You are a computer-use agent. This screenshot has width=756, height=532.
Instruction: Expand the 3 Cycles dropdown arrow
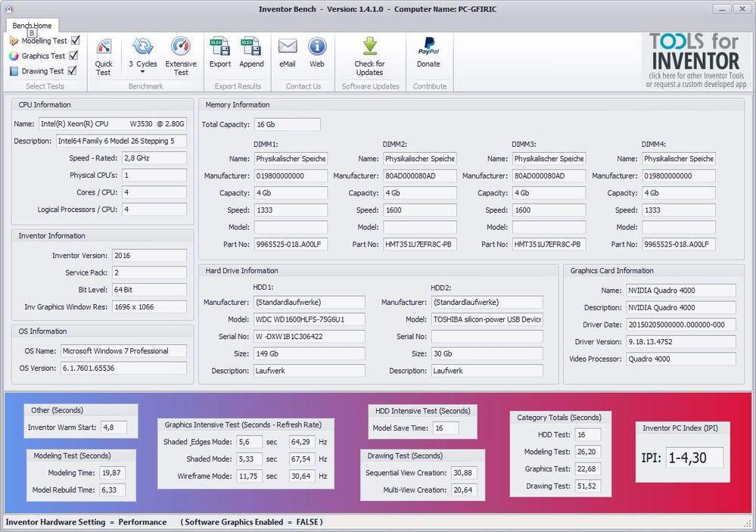pyautogui.click(x=143, y=73)
